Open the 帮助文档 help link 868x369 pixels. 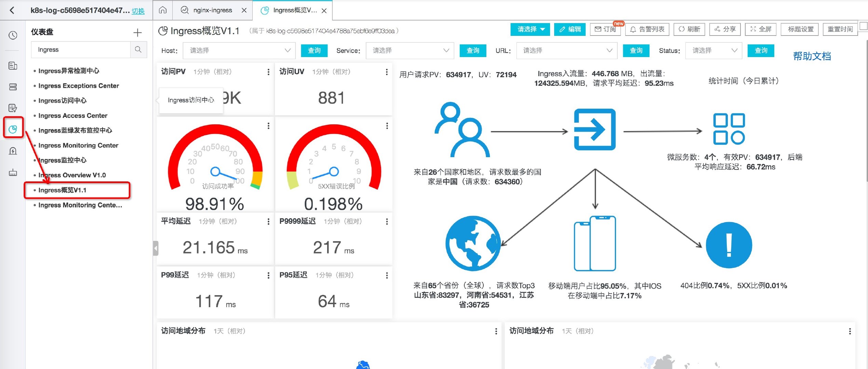tap(812, 56)
